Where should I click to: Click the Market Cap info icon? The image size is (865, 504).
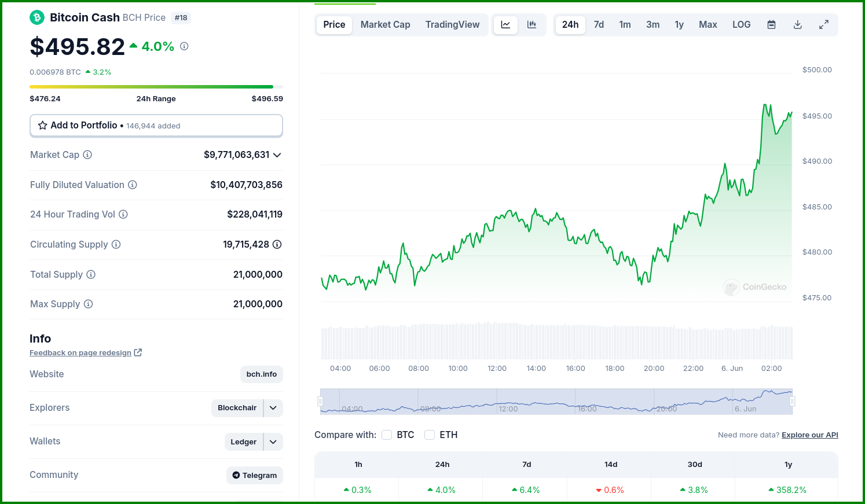(87, 154)
